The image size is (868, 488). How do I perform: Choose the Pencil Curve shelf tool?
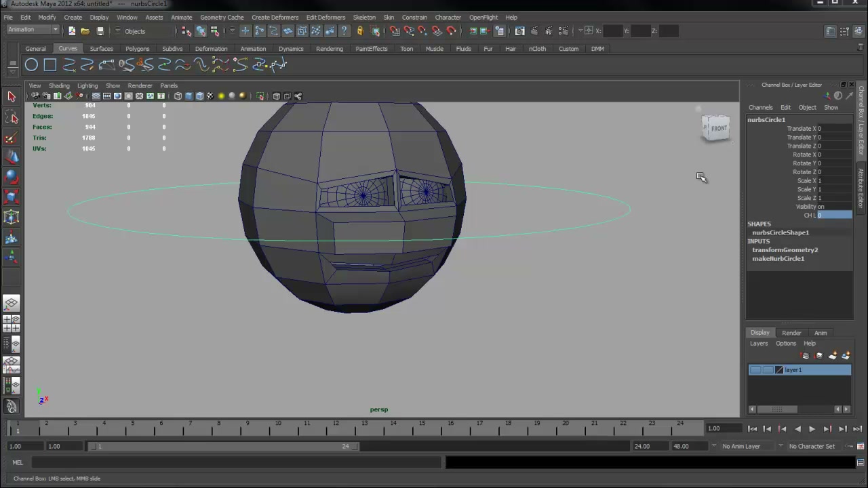pyautogui.click(x=87, y=65)
